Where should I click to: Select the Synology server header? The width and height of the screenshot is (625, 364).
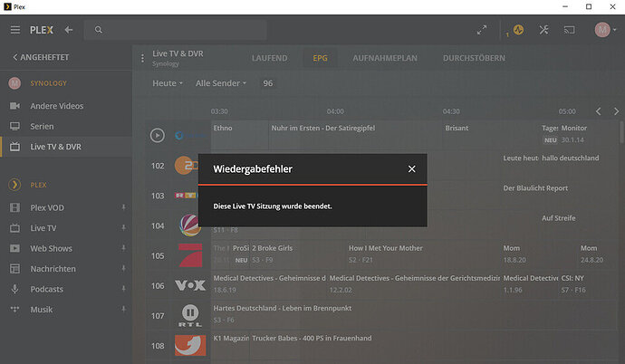48,83
